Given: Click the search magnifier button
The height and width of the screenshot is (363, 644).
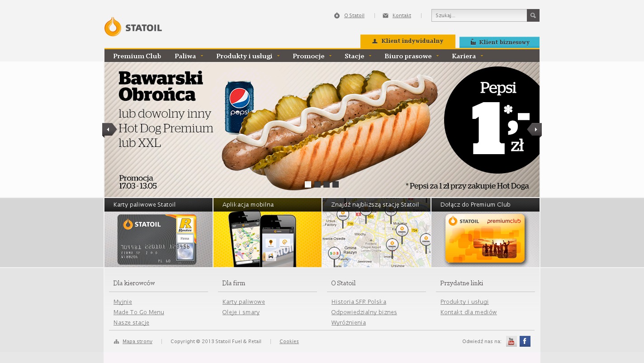Looking at the screenshot, I should pos(533,15).
